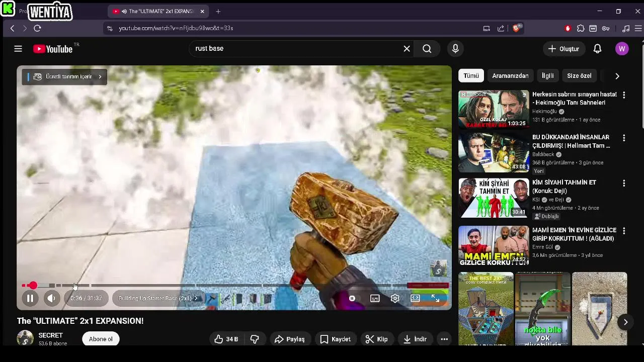The image size is (644, 362).
Task: Seek on the video progress bar
Action: (x=235, y=286)
